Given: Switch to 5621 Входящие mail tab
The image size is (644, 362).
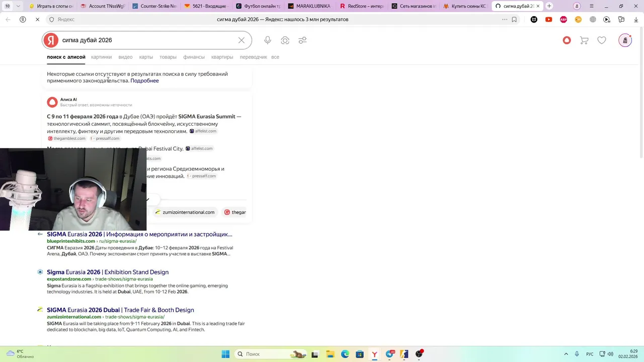Looking at the screenshot, I should pyautogui.click(x=206, y=6).
